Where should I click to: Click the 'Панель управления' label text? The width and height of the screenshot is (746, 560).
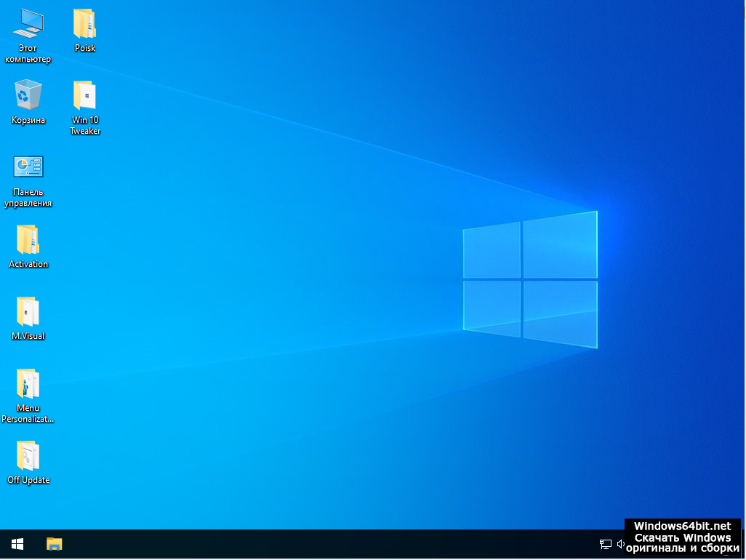(28, 198)
